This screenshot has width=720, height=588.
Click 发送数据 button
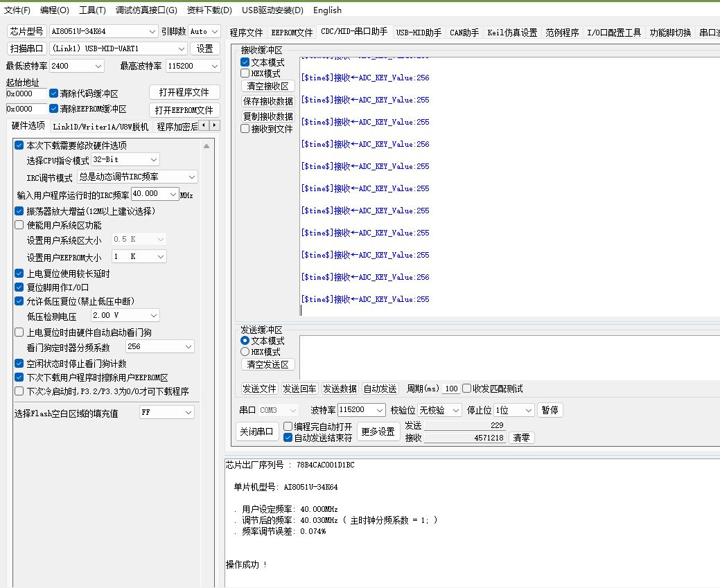pos(340,389)
